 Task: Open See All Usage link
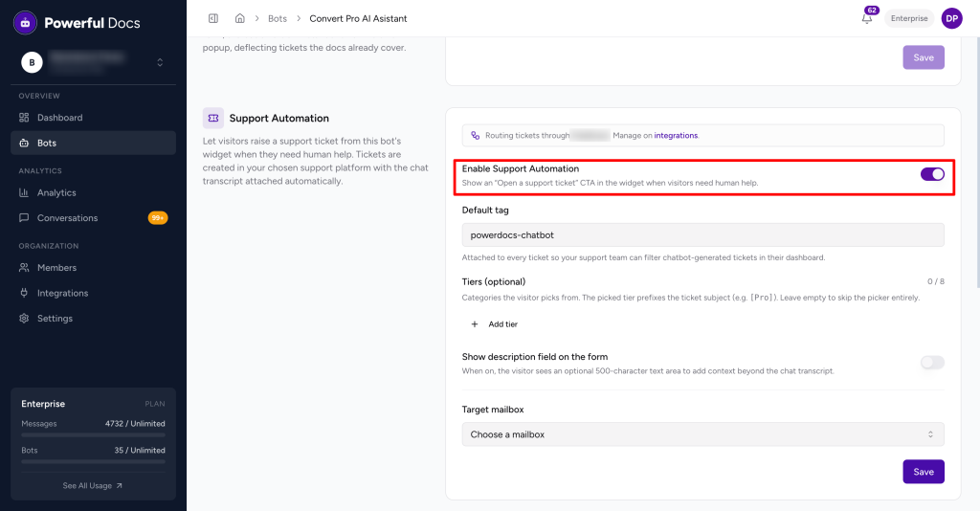(x=93, y=485)
